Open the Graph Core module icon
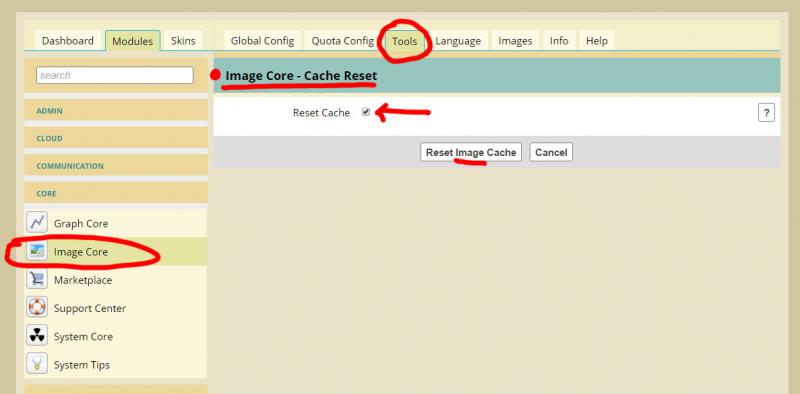The height and width of the screenshot is (394, 800). tap(37, 223)
